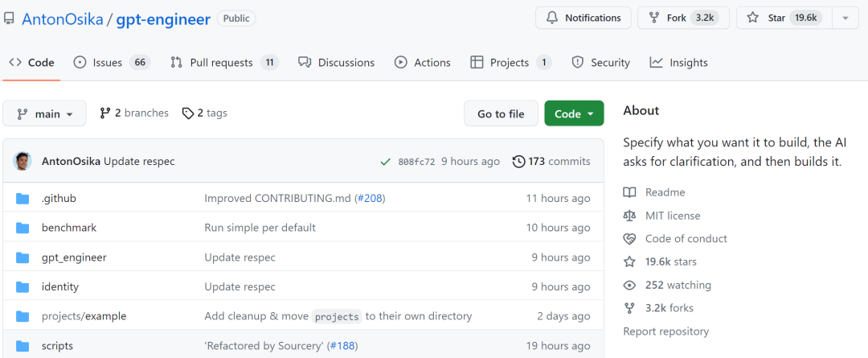Click the Pull requests count badge 11
Image resolution: width=868 pixels, height=358 pixels.
[x=269, y=63]
